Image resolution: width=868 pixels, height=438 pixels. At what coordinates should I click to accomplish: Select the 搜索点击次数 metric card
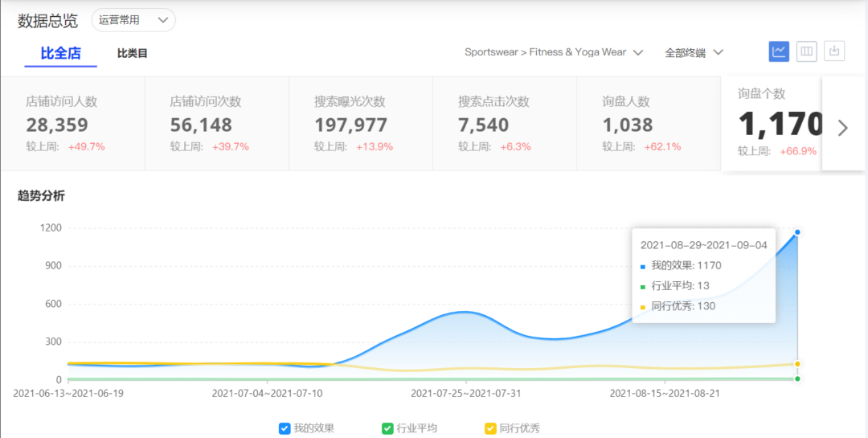click(x=505, y=124)
